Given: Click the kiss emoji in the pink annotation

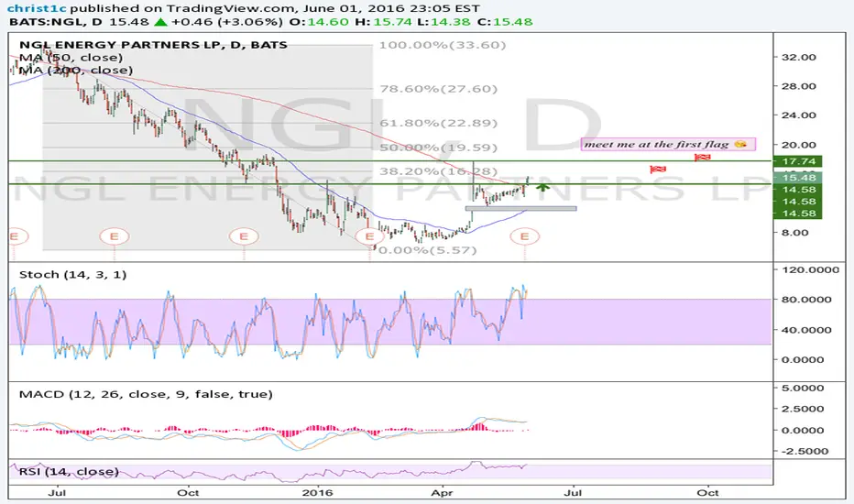Looking at the screenshot, I should (740, 145).
